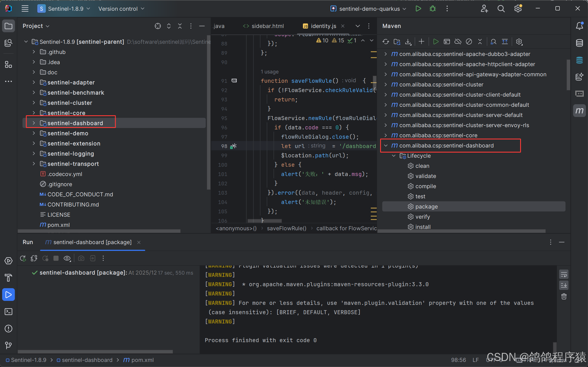The height and width of the screenshot is (367, 588).
Task: Toggle soft-wrap in the Run console
Action: (x=564, y=274)
